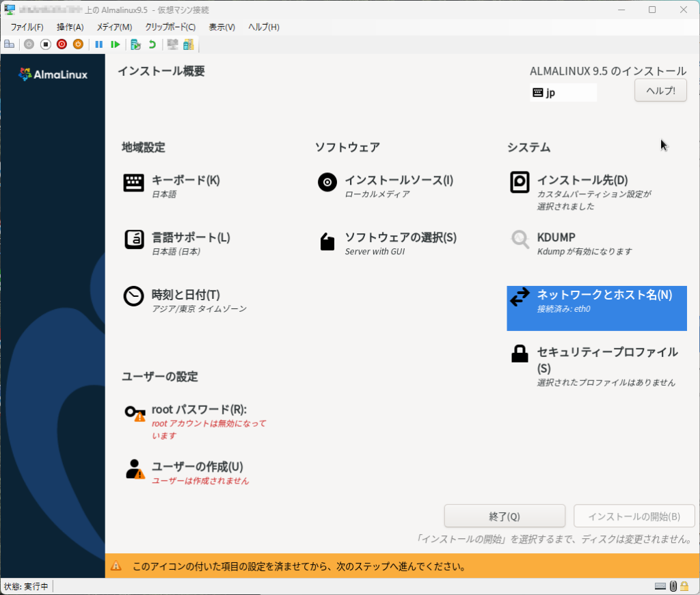
Task: Pause the virtual machine
Action: (x=99, y=44)
